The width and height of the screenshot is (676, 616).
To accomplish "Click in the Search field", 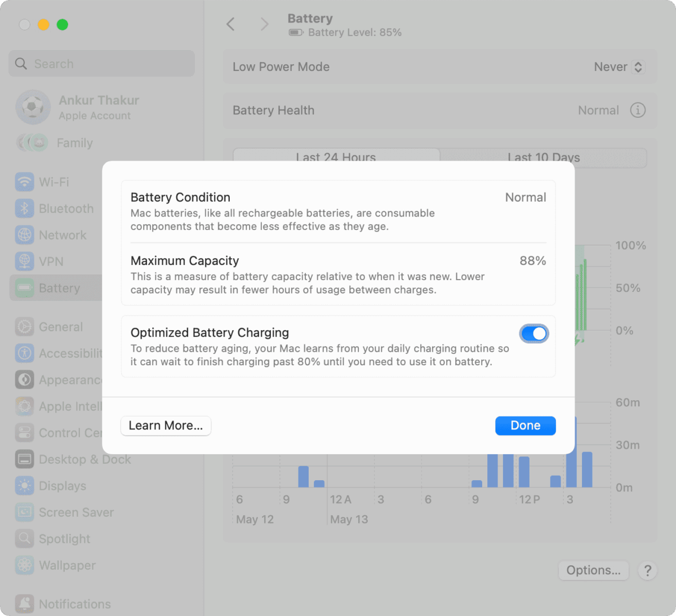I will pos(102,64).
